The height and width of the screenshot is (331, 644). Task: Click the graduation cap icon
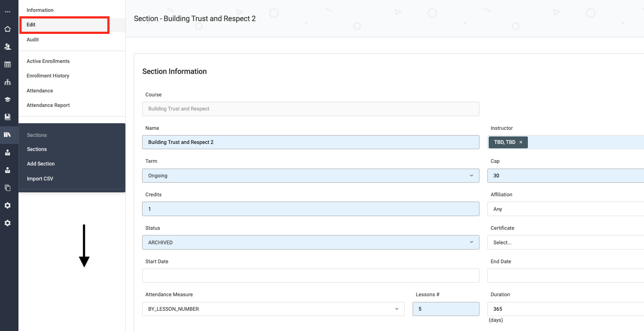pos(7,99)
